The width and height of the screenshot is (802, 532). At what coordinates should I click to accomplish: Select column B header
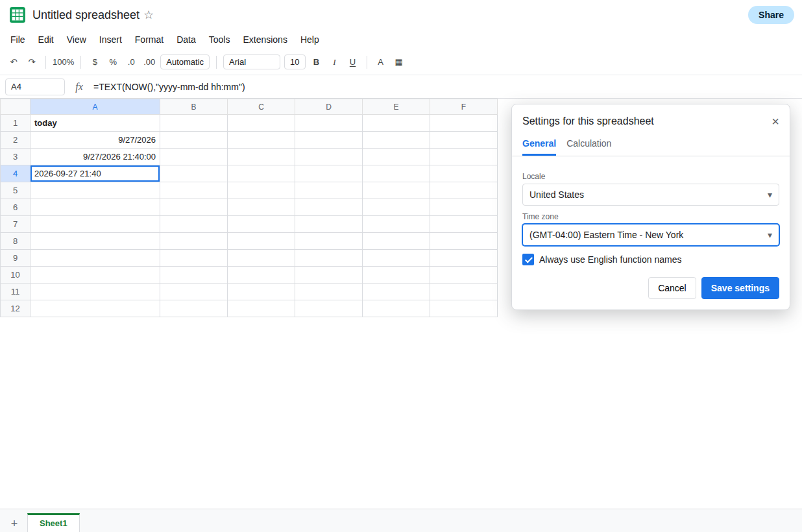pyautogui.click(x=193, y=107)
